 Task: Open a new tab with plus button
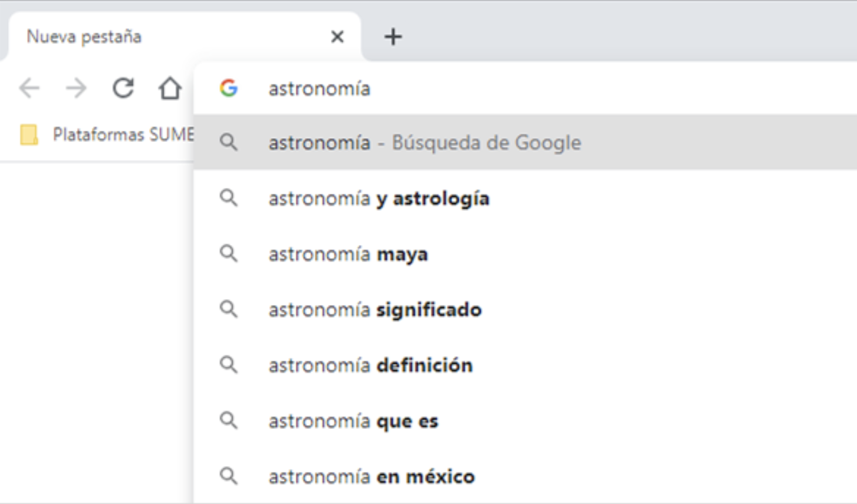tap(393, 37)
